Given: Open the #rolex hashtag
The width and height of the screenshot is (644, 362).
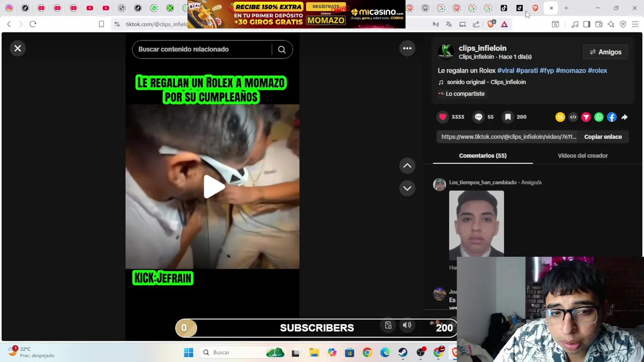Looking at the screenshot, I should (597, 70).
